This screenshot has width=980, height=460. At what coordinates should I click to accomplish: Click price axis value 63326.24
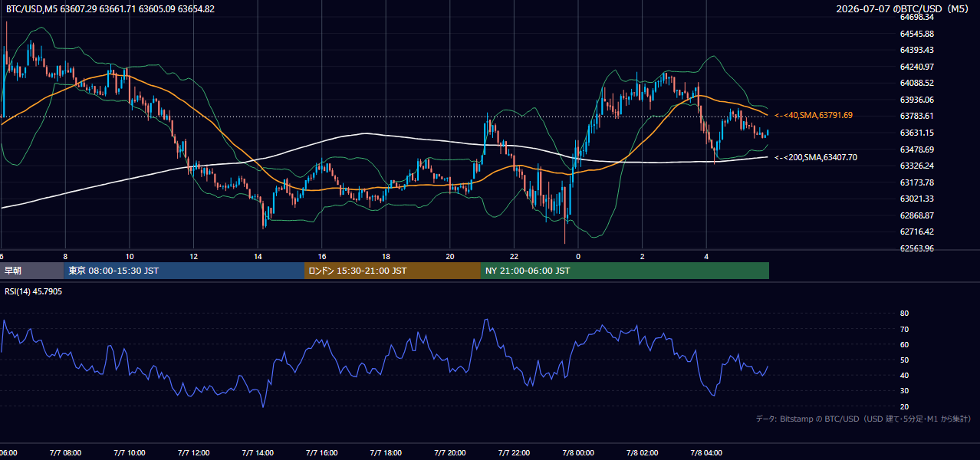917,166
